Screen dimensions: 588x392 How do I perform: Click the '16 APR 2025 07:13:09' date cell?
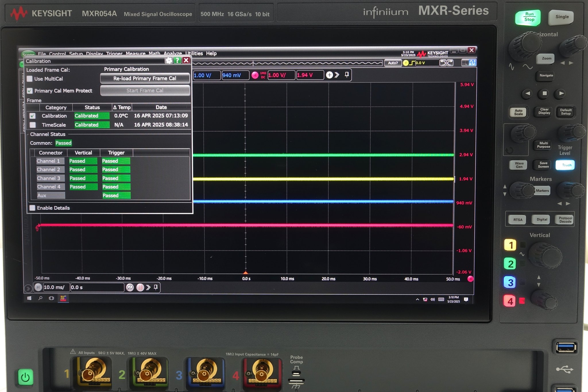tap(161, 116)
